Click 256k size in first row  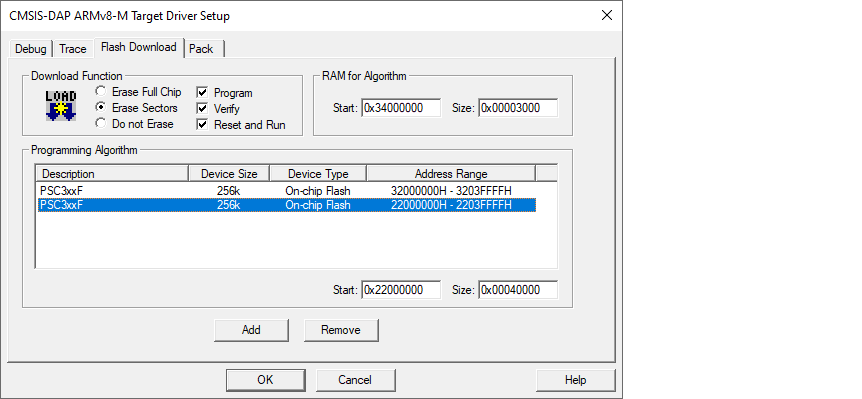229,191
